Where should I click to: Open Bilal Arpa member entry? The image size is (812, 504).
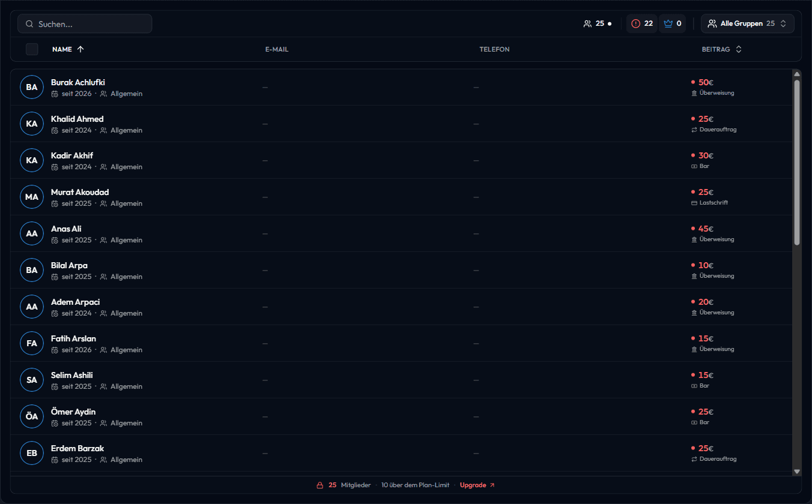[401, 270]
